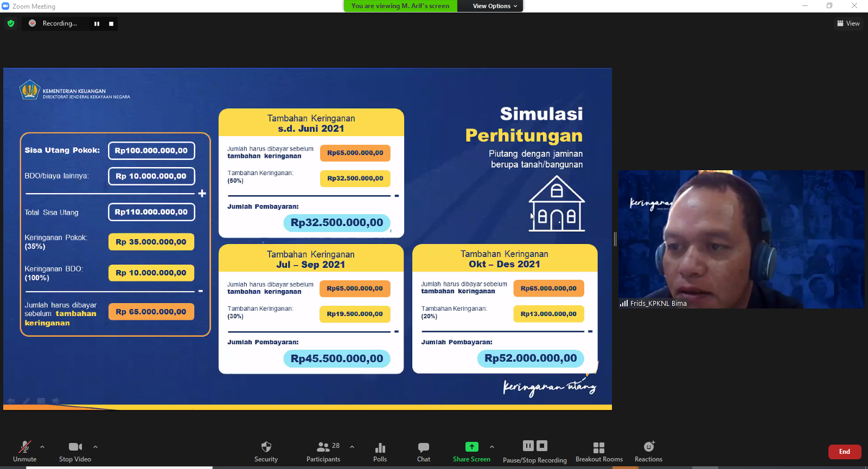The height and width of the screenshot is (469, 868).
Task: Stop recording in bottom toolbar
Action: point(542,446)
